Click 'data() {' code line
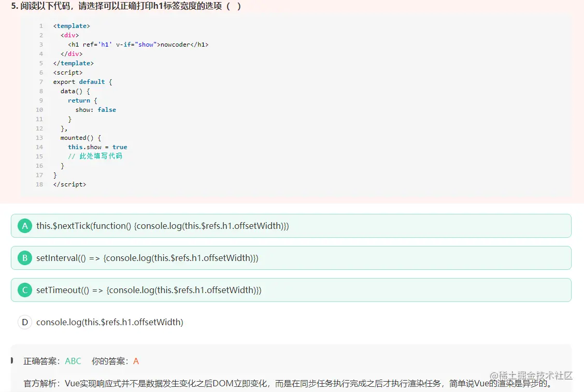This screenshot has width=584, height=392. pyautogui.click(x=75, y=91)
